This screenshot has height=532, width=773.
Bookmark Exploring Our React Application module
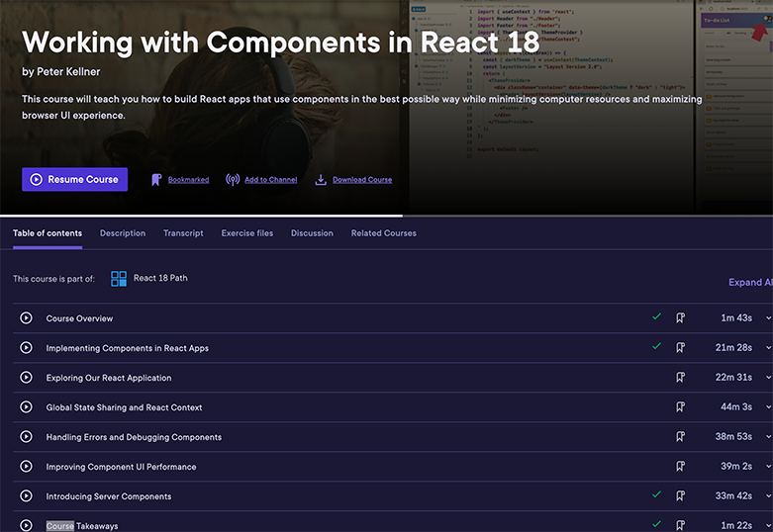point(680,378)
